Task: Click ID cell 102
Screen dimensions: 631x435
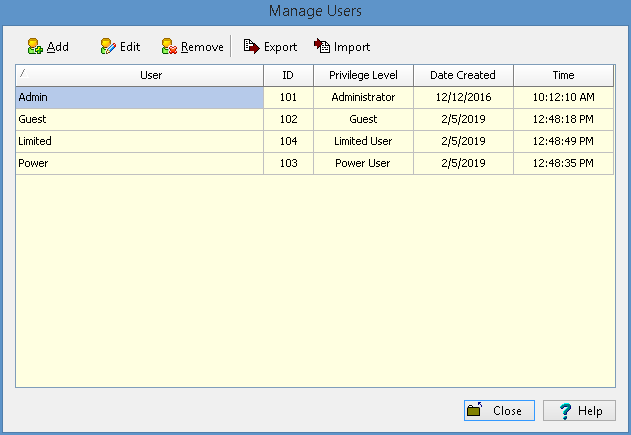Action: [288, 120]
